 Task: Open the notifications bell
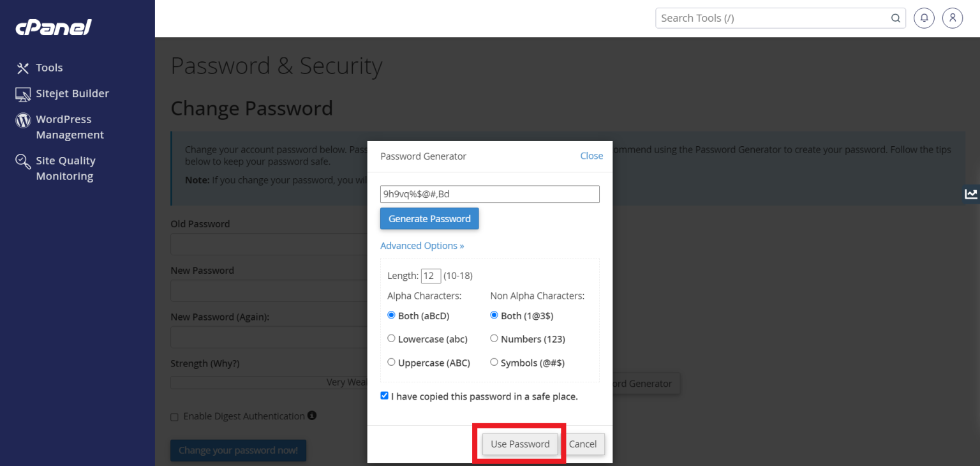(x=924, y=18)
